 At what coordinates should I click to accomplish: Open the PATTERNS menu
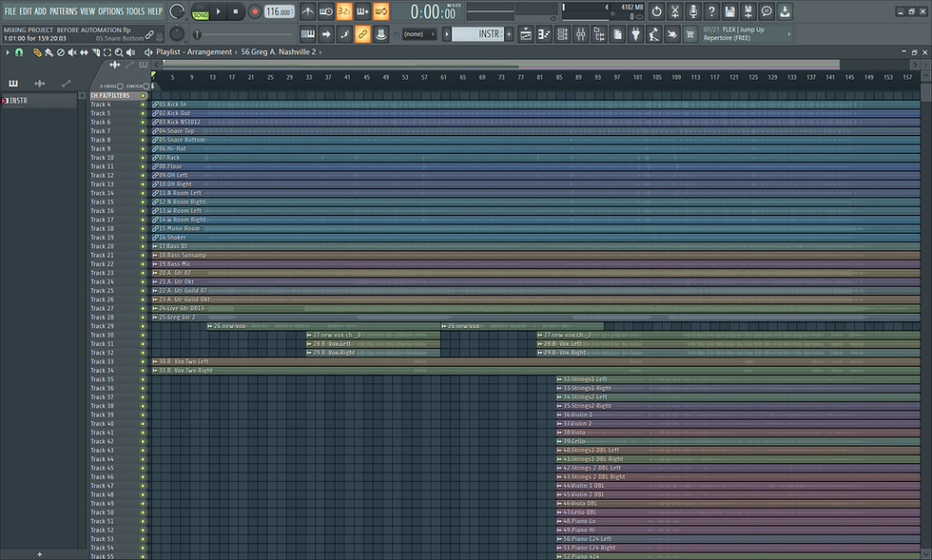coord(63,10)
